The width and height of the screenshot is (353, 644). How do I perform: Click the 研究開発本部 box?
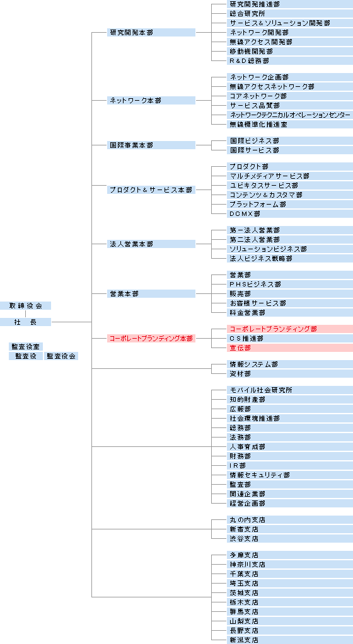point(151,33)
